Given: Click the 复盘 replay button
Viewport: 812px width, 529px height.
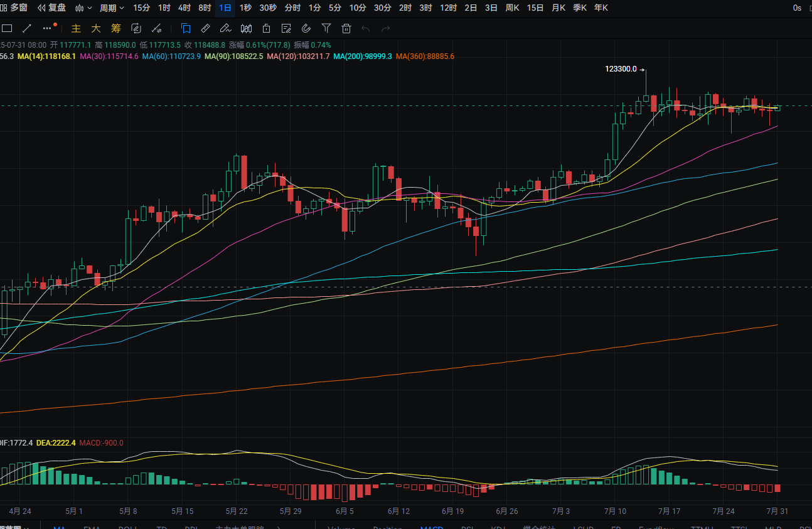Looking at the screenshot, I should pos(51,8).
